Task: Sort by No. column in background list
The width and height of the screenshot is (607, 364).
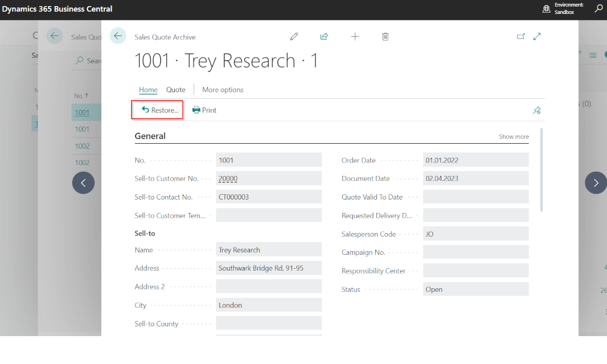Action: [x=81, y=95]
